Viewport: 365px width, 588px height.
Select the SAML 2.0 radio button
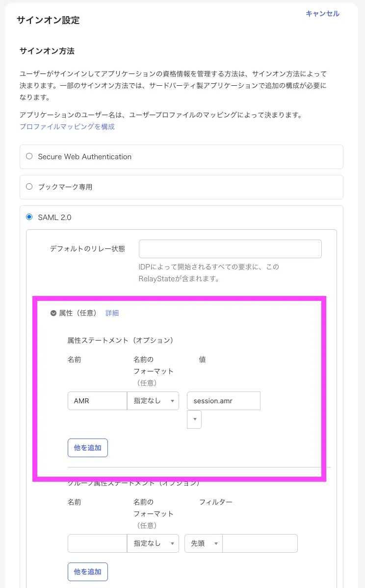tap(29, 217)
